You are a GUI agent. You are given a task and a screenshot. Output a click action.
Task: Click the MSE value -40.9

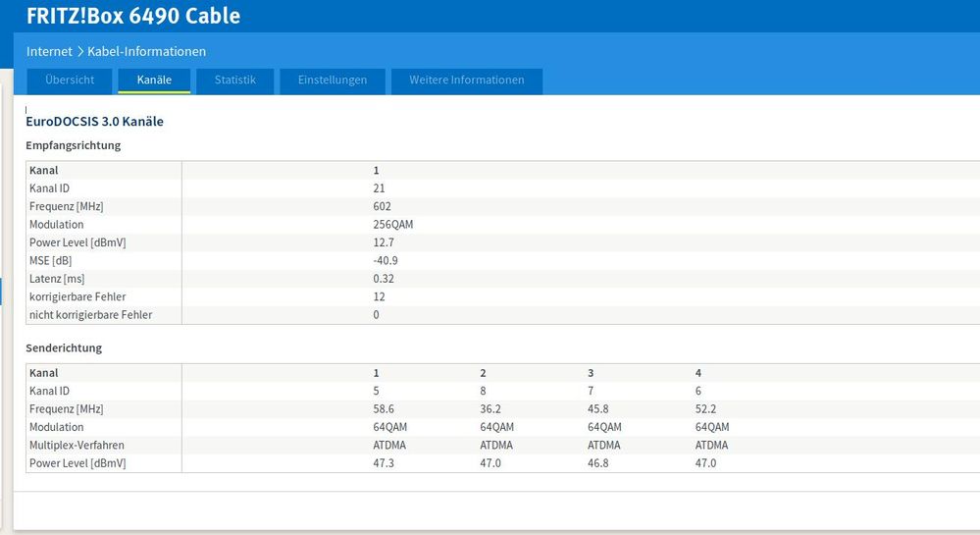(x=386, y=261)
